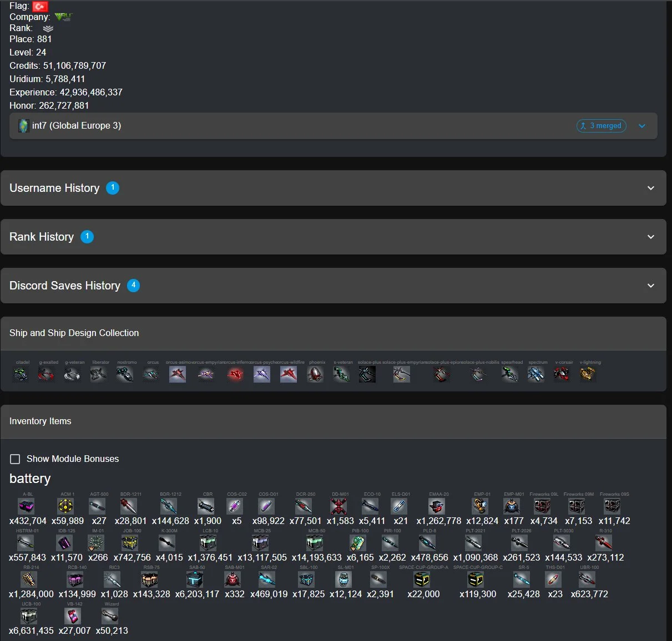The width and height of the screenshot is (672, 641).
Task: Click the x14,193,633 quantity text
Action: pyautogui.click(x=317, y=557)
